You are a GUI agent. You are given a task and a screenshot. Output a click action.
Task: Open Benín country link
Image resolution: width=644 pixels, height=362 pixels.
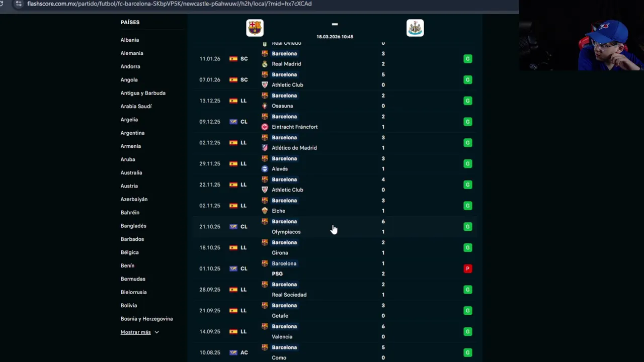point(127,266)
